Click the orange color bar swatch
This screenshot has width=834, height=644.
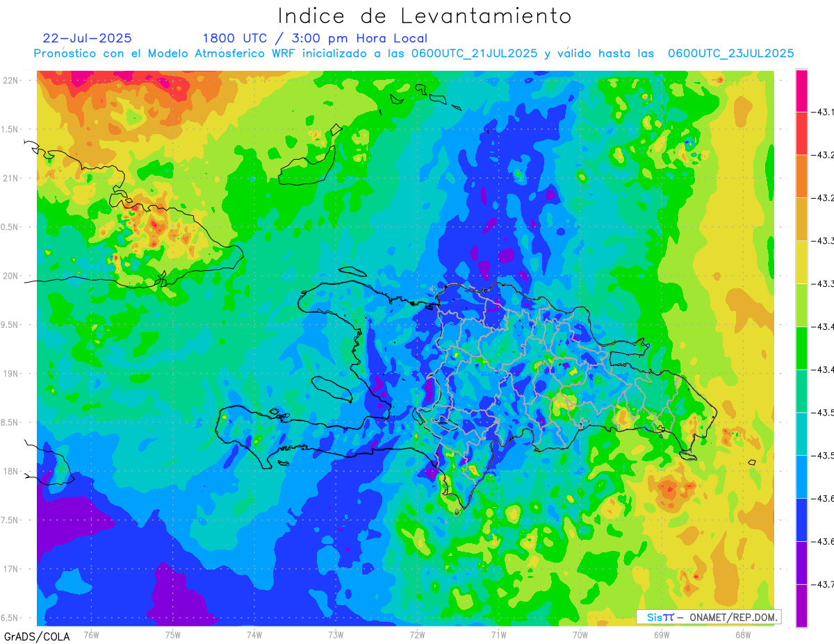click(x=801, y=176)
